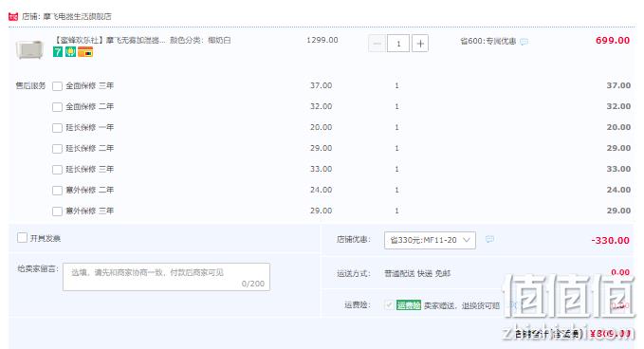The height and width of the screenshot is (349, 644).
Task: Click the quantity input field showing 1
Action: [x=398, y=44]
